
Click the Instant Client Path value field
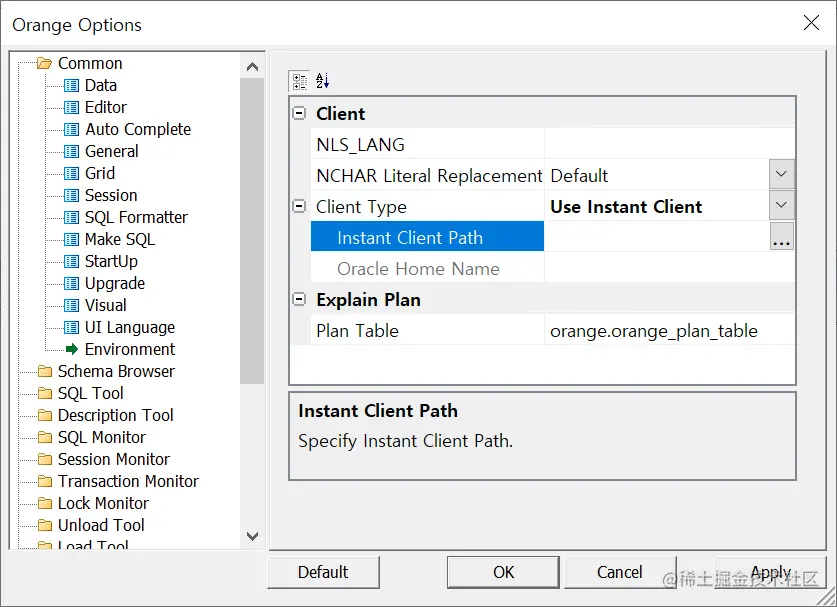click(657, 237)
